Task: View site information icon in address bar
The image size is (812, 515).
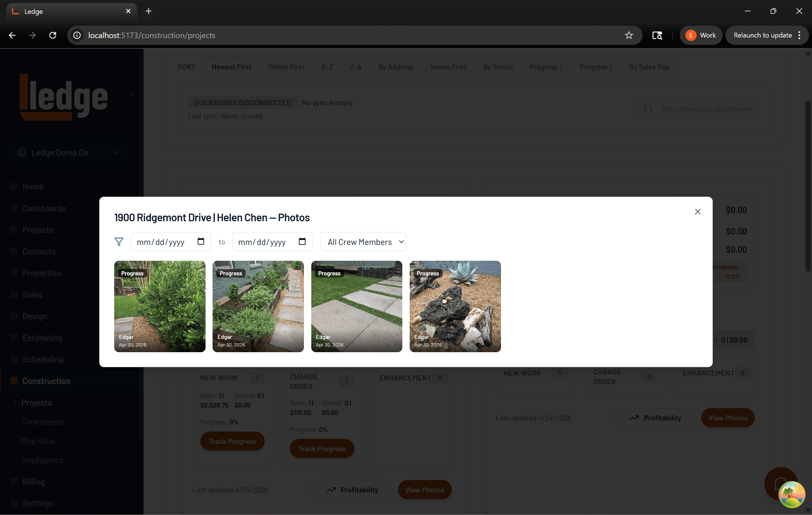Action: [x=77, y=36]
